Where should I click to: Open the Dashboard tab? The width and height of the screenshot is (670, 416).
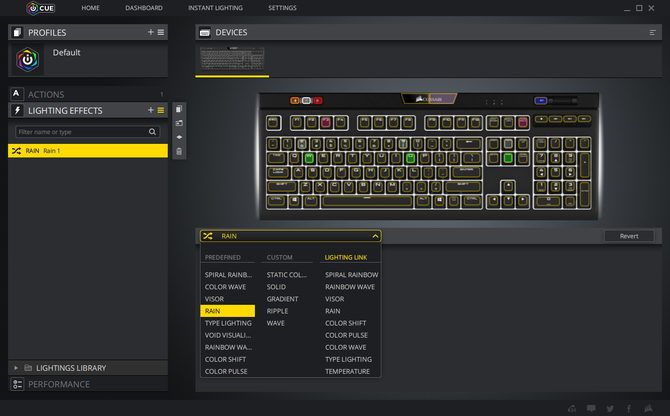pyautogui.click(x=144, y=8)
